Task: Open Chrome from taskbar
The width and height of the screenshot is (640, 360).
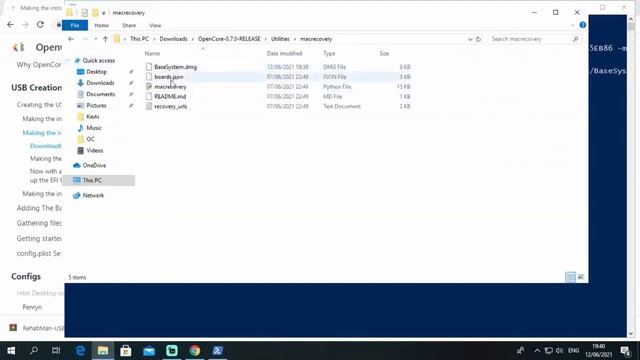Action: click(195, 351)
